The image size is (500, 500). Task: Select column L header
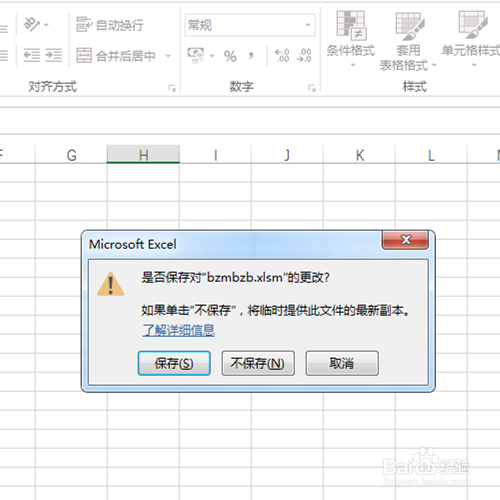(x=431, y=155)
